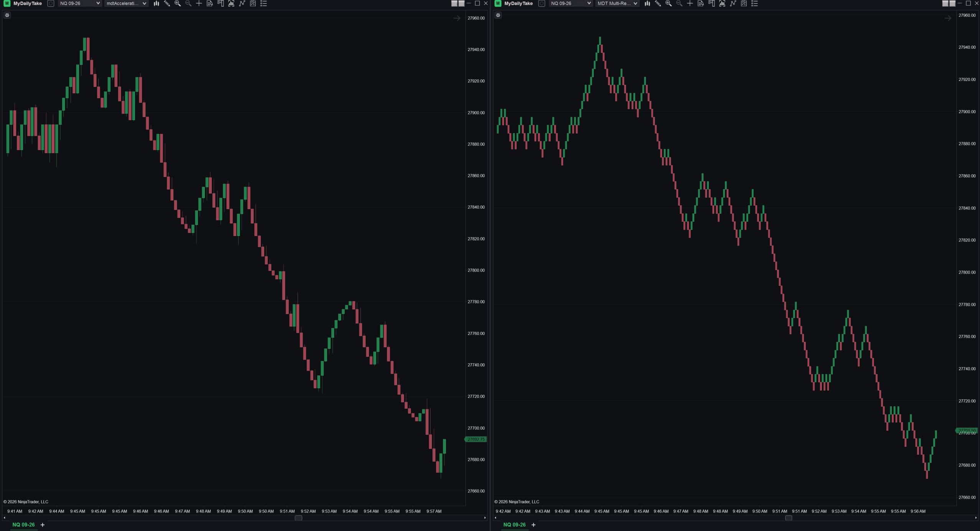Open chart Properties list on right chart

coord(754,3)
